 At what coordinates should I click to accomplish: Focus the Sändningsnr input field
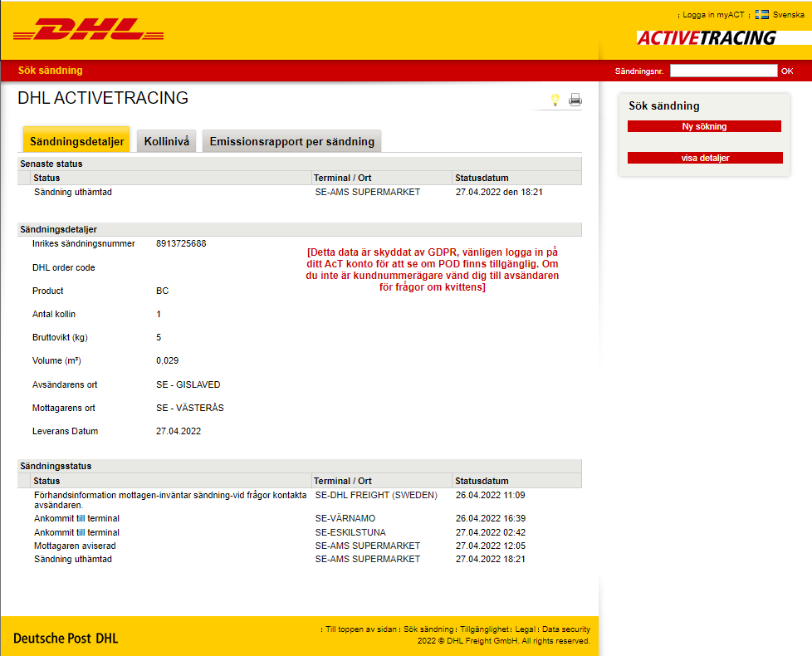(723, 71)
